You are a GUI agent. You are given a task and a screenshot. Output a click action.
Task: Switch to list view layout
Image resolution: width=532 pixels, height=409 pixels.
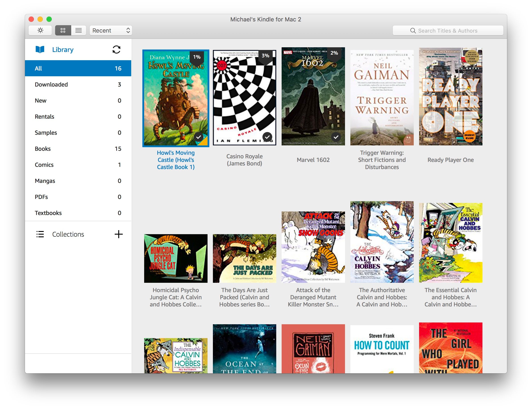(78, 30)
